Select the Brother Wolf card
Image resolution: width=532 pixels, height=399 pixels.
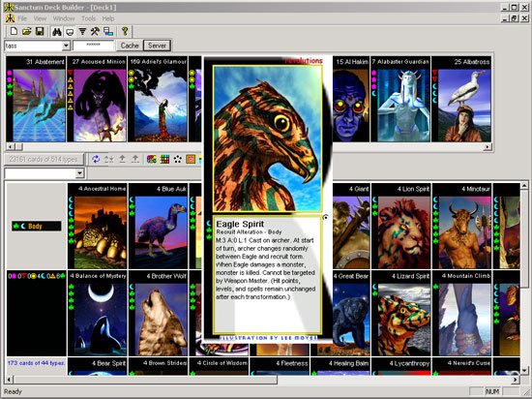point(158,314)
